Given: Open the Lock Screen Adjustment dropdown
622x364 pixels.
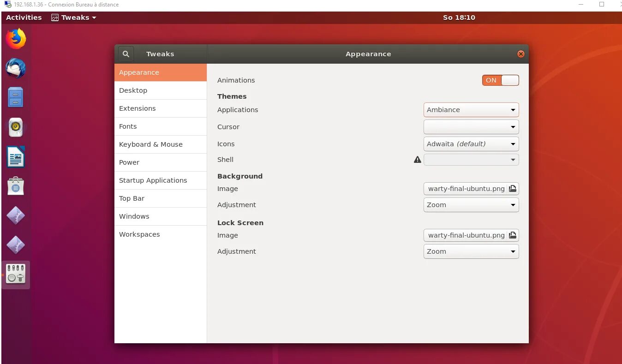Looking at the screenshot, I should pyautogui.click(x=471, y=251).
